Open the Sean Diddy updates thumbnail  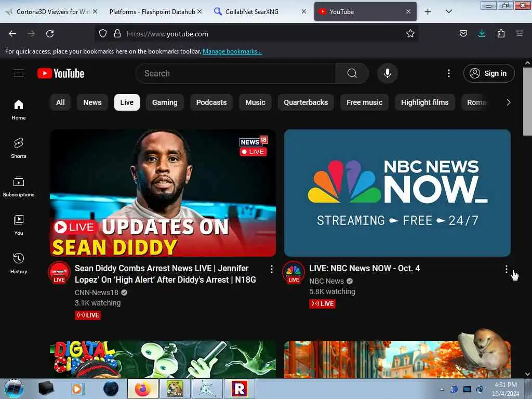click(x=163, y=193)
